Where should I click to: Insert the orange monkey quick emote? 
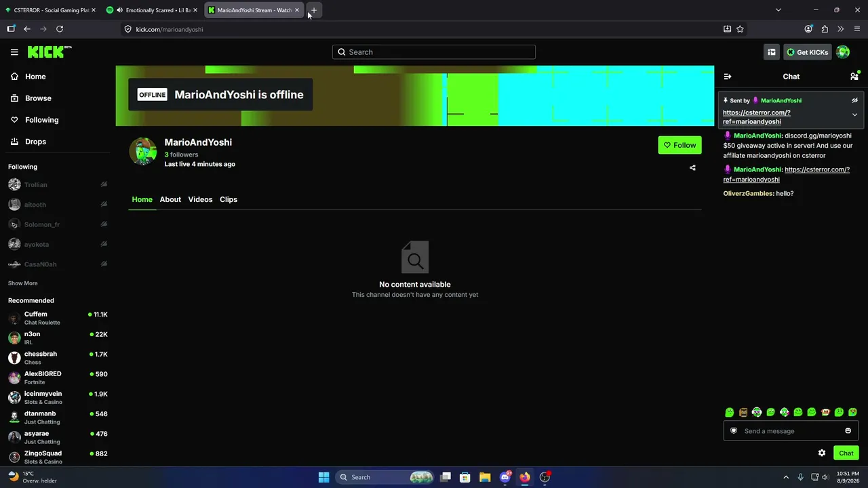(825, 412)
